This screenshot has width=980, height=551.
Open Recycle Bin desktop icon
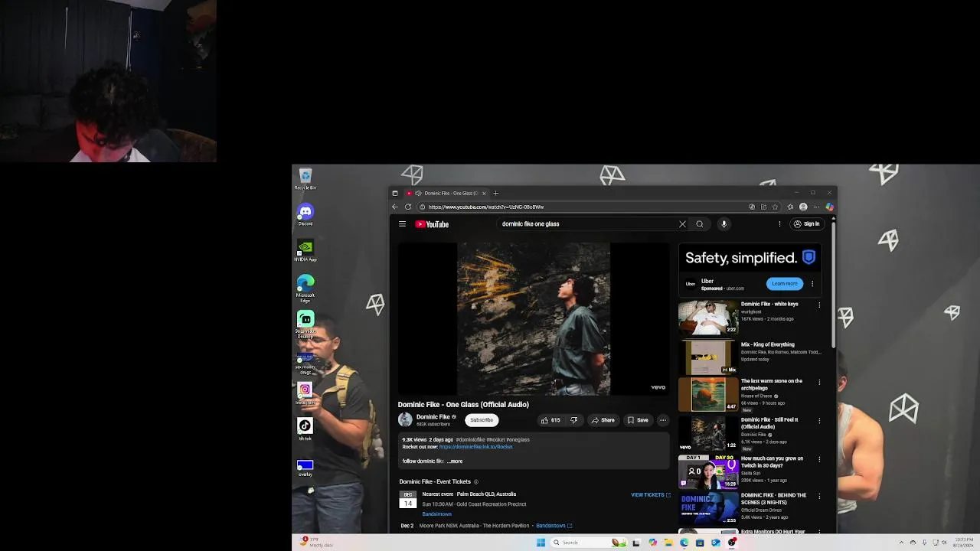(x=305, y=180)
